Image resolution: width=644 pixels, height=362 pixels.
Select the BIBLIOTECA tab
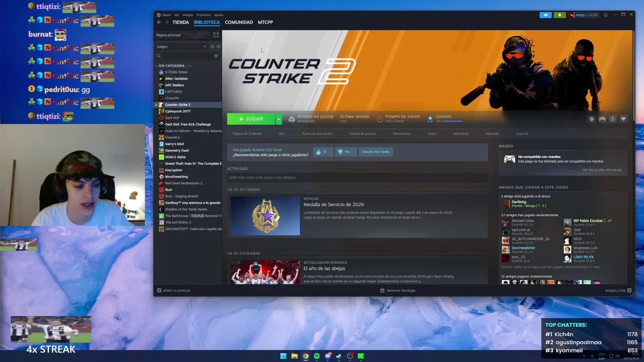(207, 22)
